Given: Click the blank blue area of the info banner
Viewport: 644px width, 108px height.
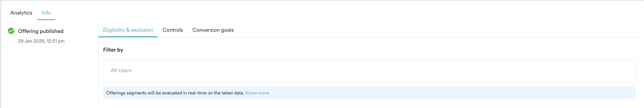Looking at the screenshot, I should (450, 93).
